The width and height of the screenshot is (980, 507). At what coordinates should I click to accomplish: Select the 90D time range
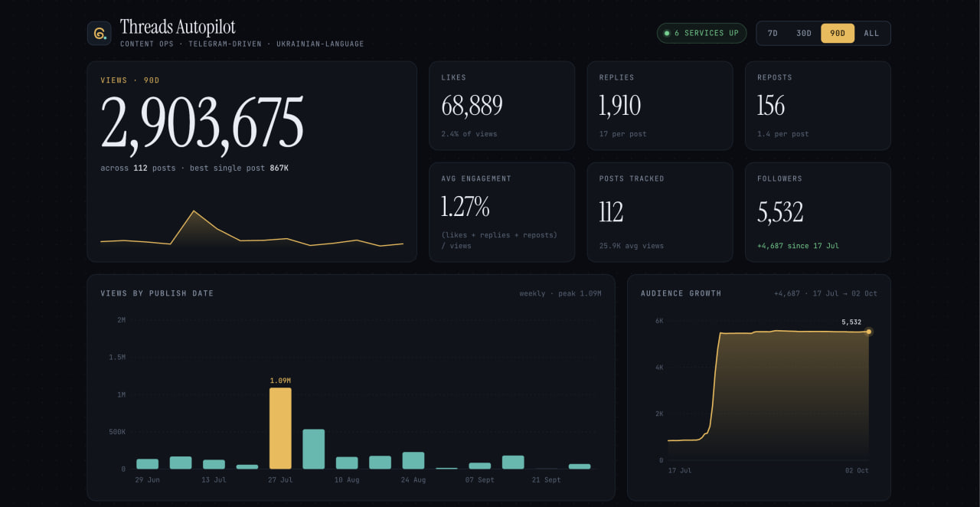click(838, 33)
